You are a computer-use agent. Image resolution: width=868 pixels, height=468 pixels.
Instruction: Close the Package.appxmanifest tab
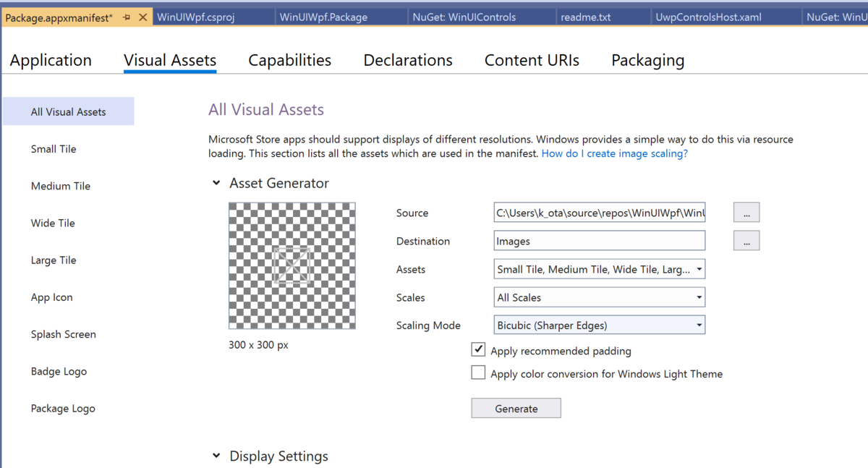[x=142, y=17]
